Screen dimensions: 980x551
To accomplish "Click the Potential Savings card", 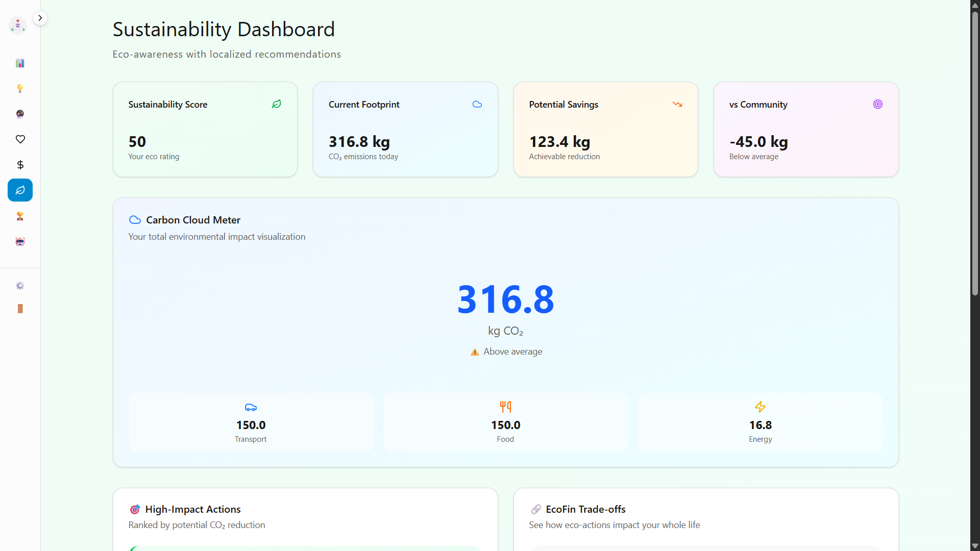I will pyautogui.click(x=605, y=130).
